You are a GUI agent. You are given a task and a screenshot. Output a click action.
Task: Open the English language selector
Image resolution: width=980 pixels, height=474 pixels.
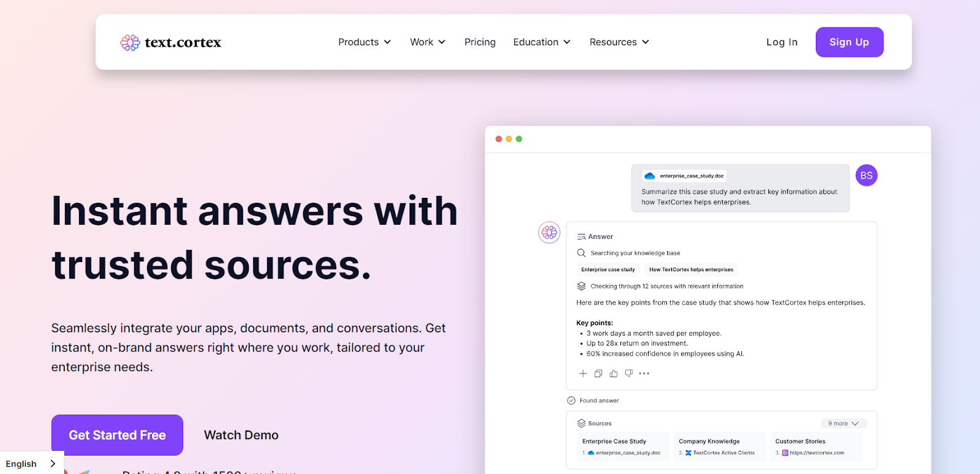[x=31, y=464]
